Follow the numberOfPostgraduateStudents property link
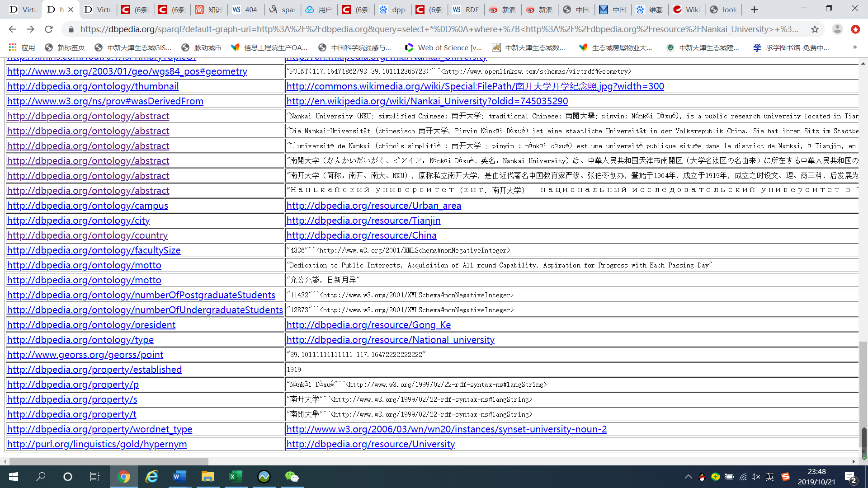The width and height of the screenshot is (868, 488). 141,295
